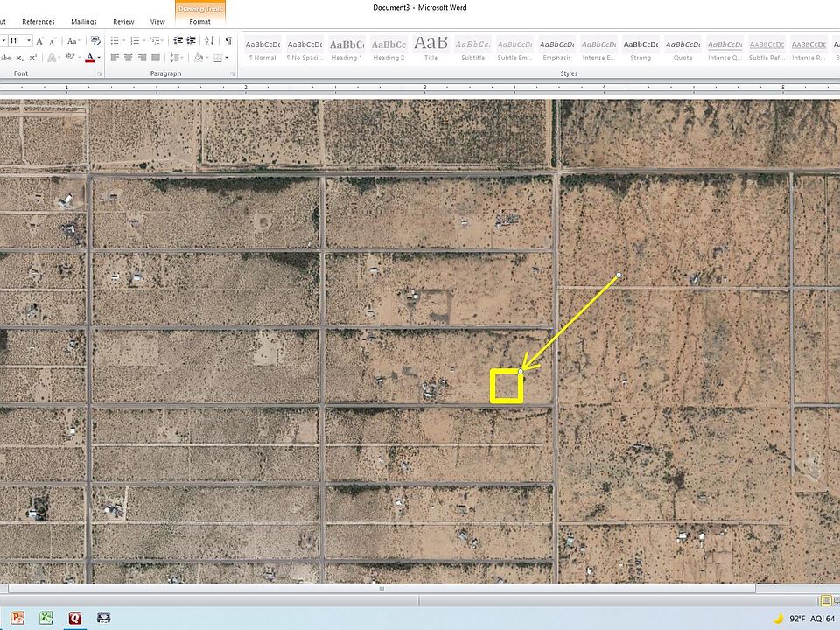Expand the bullet list options
Image resolution: width=840 pixels, height=630 pixels.
point(123,41)
